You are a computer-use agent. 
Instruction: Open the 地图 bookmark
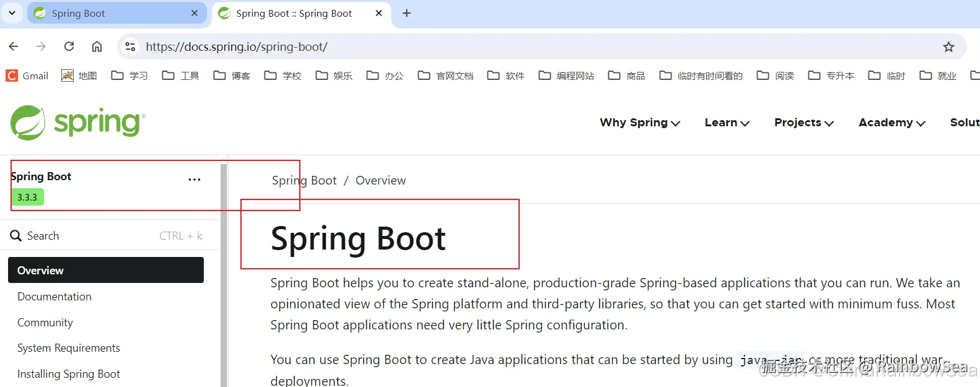click(x=79, y=76)
